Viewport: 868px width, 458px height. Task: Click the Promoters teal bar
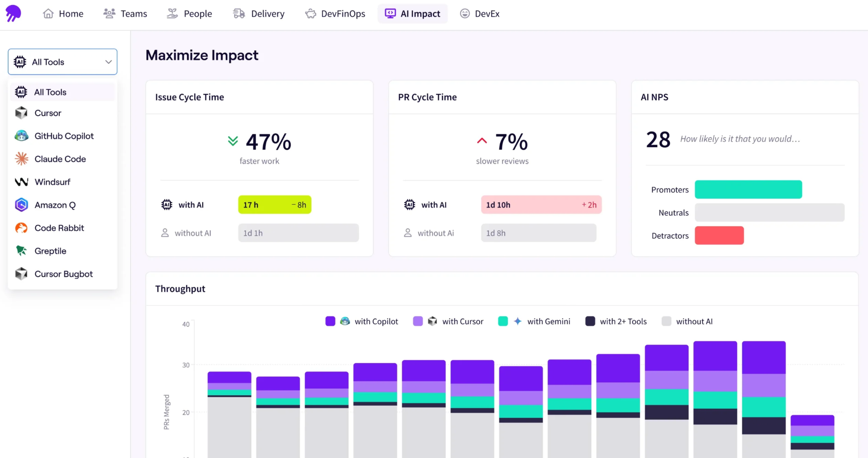pos(748,190)
